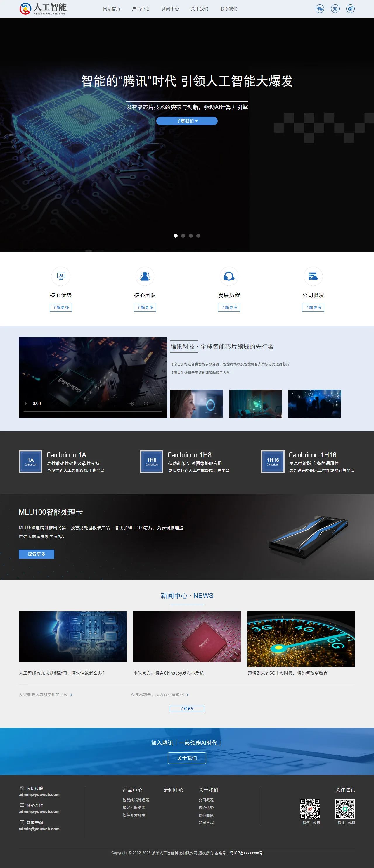Click the 探索更多 button for MLU100
The width and height of the screenshot is (374, 868).
(36, 554)
